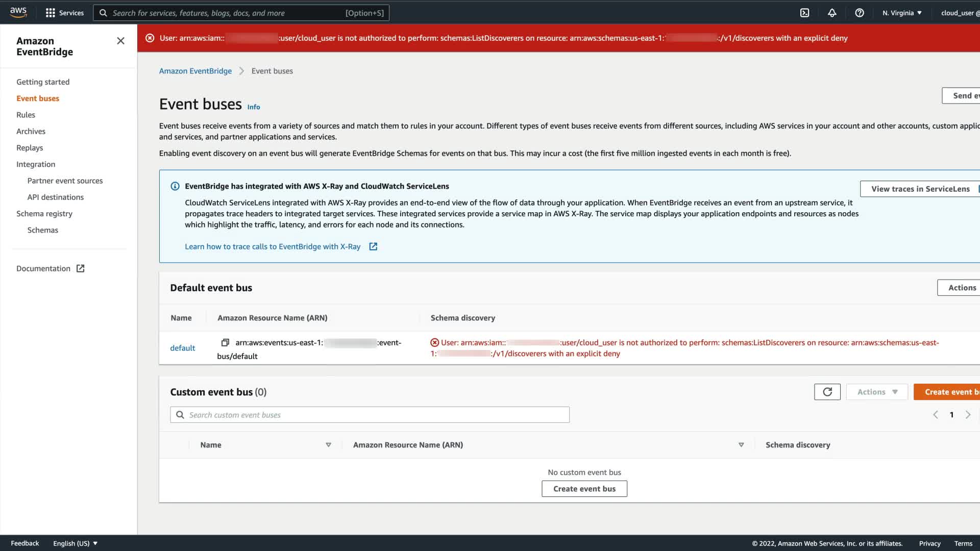Close the Amazon EventBridge sidebar
This screenshot has height=551, width=980.
[120, 41]
